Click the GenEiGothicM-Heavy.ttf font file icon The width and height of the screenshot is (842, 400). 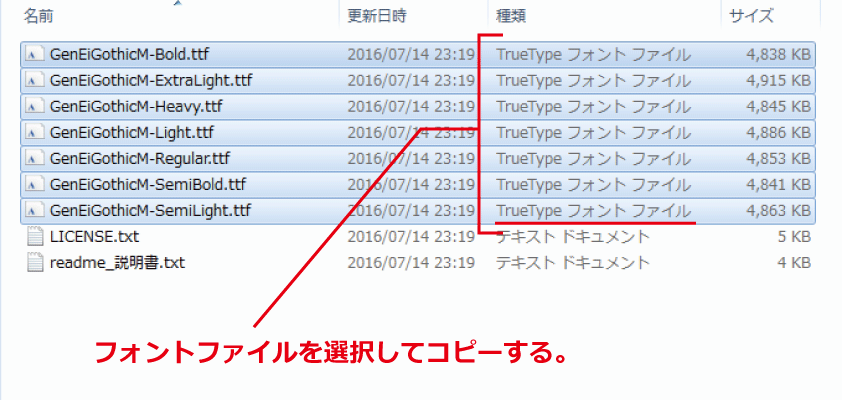pyautogui.click(x=35, y=106)
